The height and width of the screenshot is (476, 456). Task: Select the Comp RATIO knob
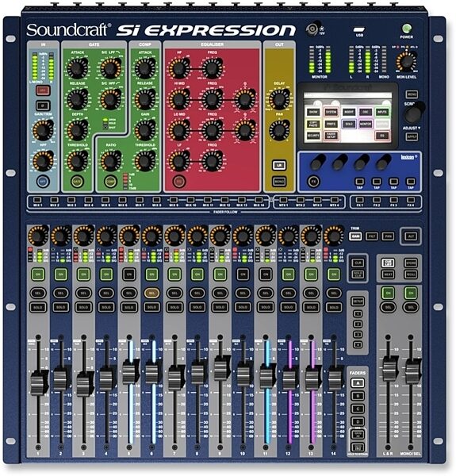[110, 160]
